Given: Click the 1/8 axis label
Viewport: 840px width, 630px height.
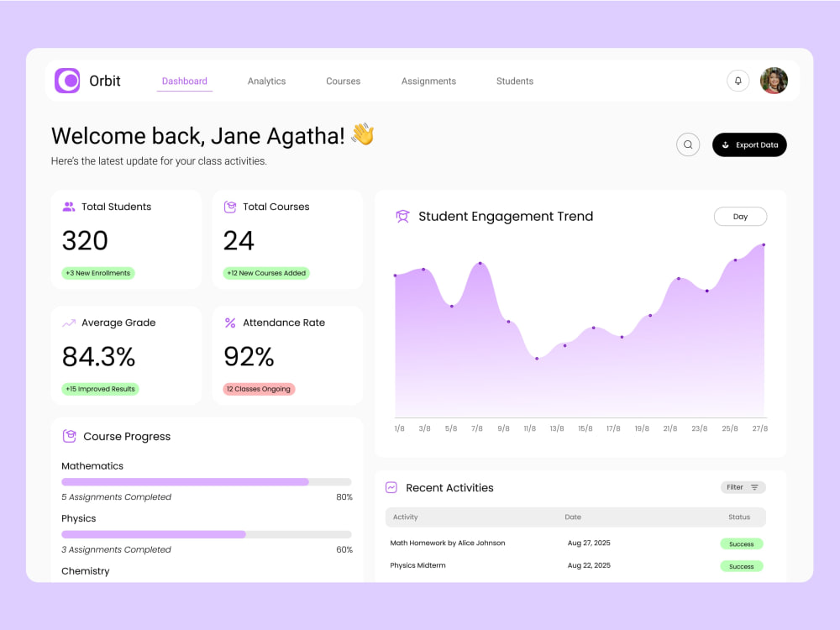Looking at the screenshot, I should point(399,428).
